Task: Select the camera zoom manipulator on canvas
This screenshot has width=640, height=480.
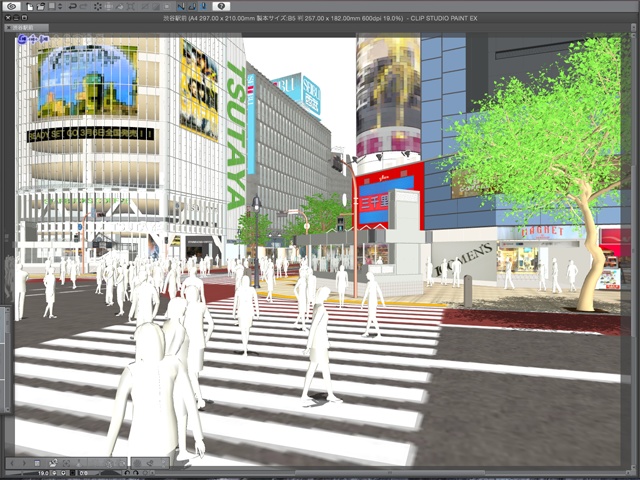Action: point(44,39)
